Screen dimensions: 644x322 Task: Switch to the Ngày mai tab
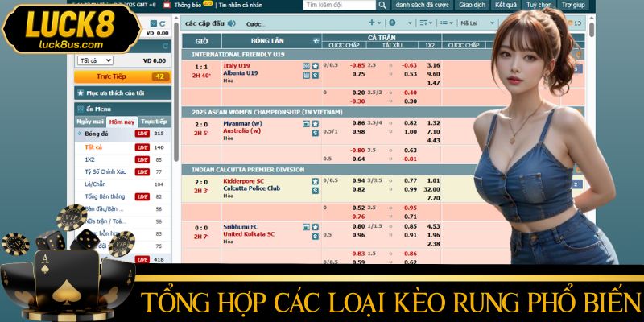pyautogui.click(x=89, y=121)
